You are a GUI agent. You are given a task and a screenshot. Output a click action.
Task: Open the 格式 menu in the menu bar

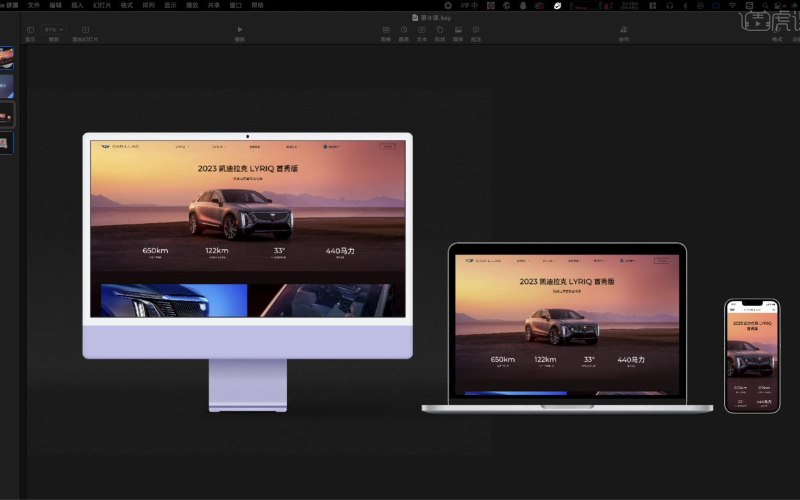(127, 5)
